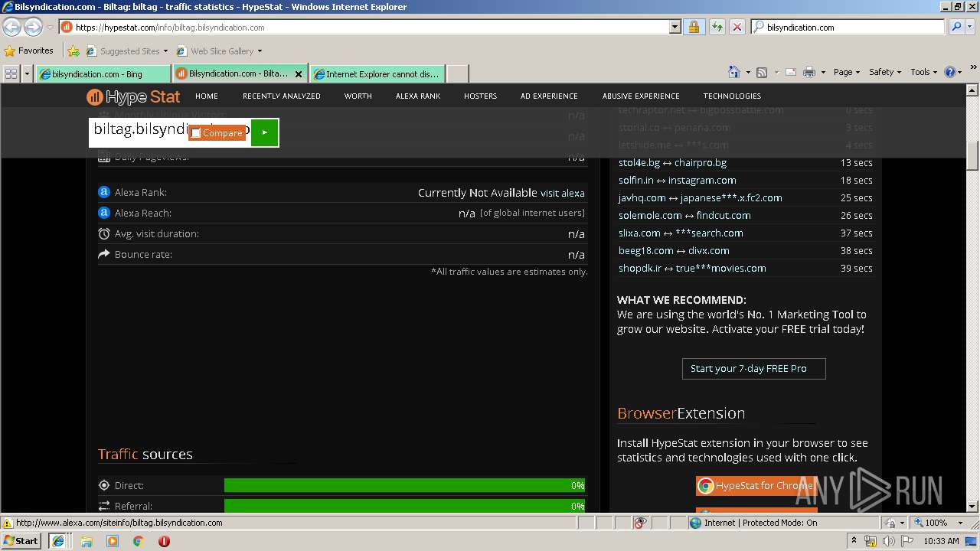Refresh the page with the refresh icon
980x551 pixels.
[717, 27]
